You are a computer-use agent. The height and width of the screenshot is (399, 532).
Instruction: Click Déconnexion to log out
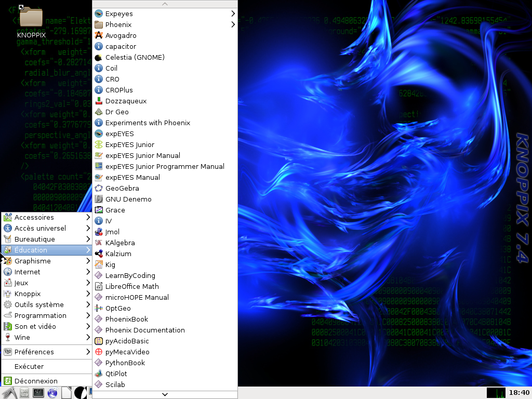pos(47,381)
